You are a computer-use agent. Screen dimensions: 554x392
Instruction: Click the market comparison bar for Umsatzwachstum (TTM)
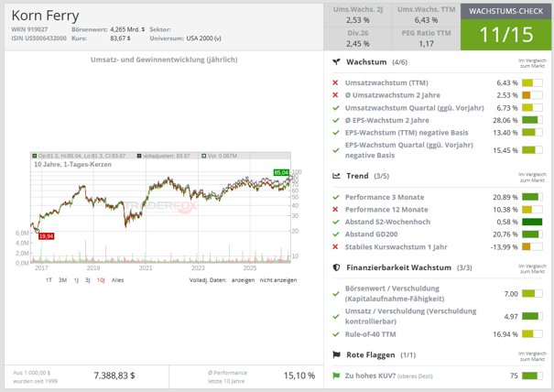(x=532, y=83)
